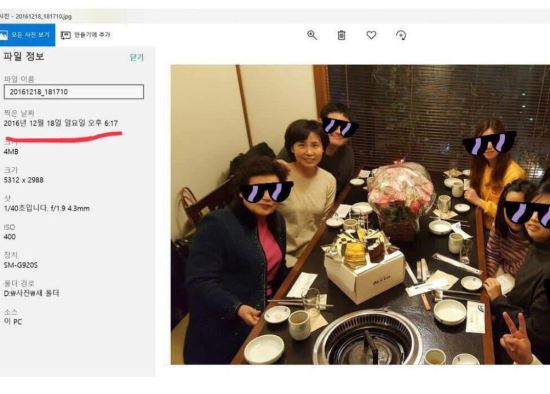Image resolution: width=550 pixels, height=394 pixels.
Task: Click 만들기에 추가 to add to creation
Action: [86, 35]
